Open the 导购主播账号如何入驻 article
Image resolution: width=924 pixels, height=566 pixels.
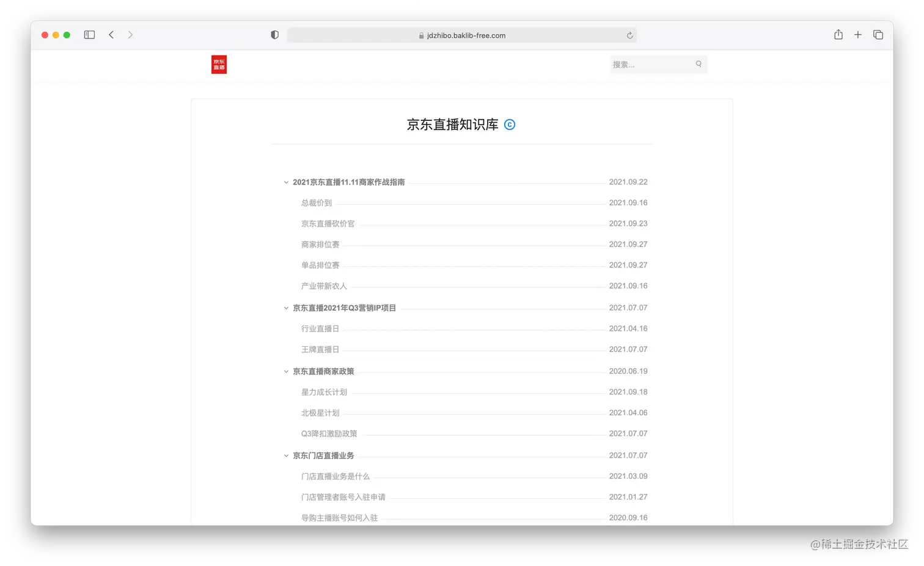(x=339, y=518)
